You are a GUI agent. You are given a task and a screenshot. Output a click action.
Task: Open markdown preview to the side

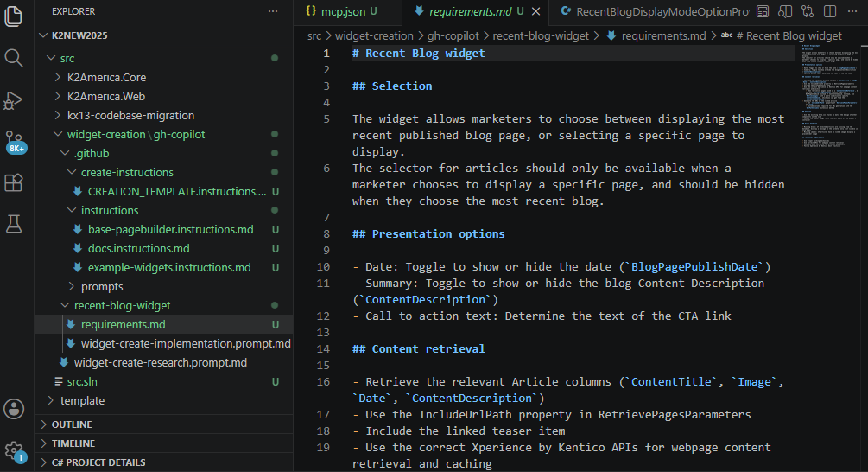click(x=785, y=11)
